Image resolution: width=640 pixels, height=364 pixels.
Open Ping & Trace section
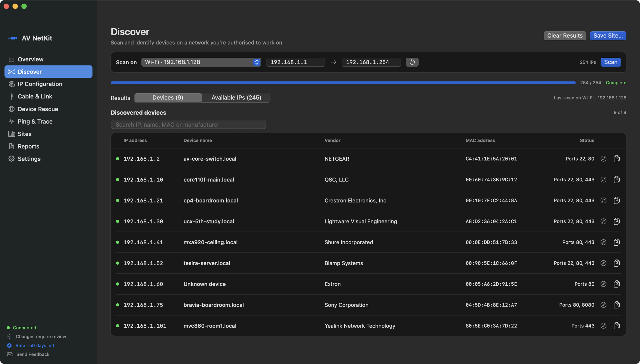coord(48,121)
